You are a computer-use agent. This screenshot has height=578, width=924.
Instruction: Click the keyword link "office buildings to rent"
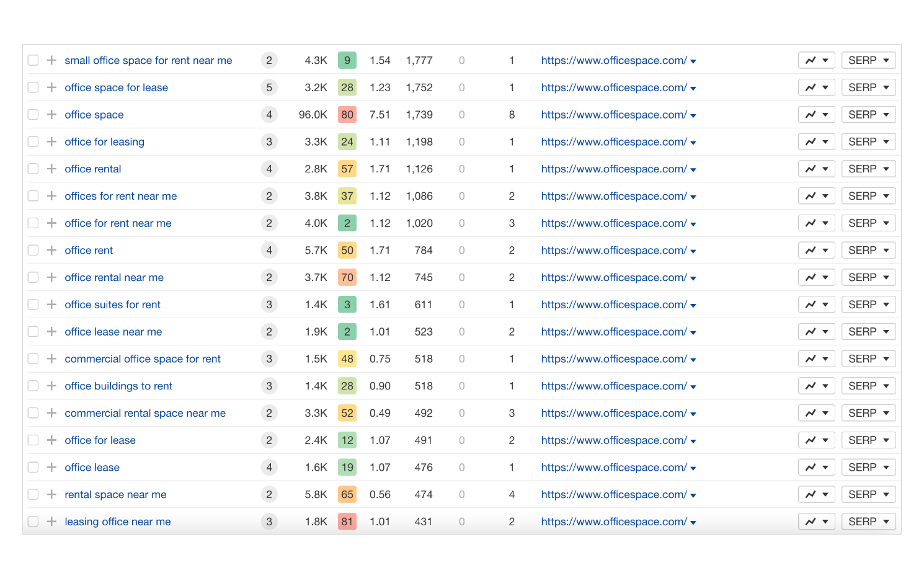click(118, 386)
